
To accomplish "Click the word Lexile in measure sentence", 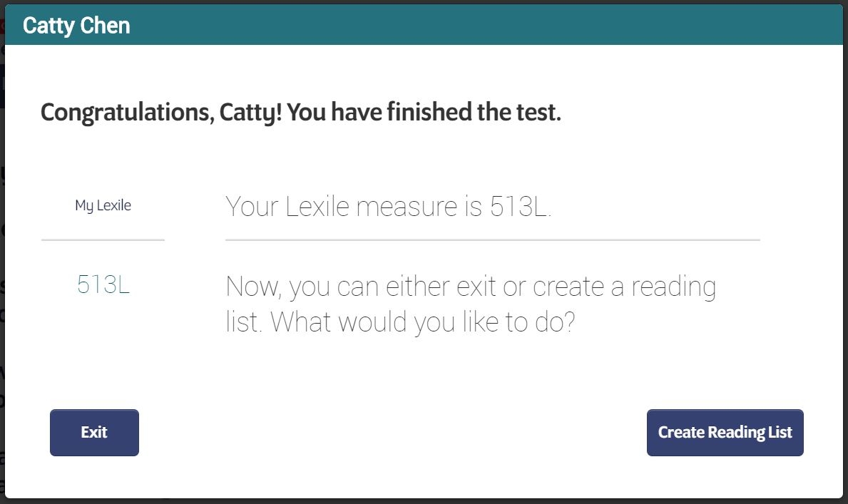I will (x=317, y=207).
